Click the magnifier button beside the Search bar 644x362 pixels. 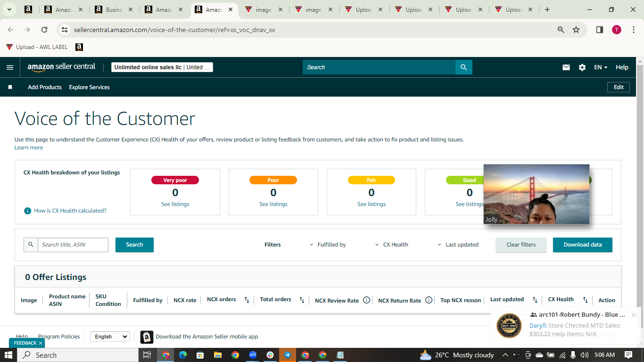point(464,67)
